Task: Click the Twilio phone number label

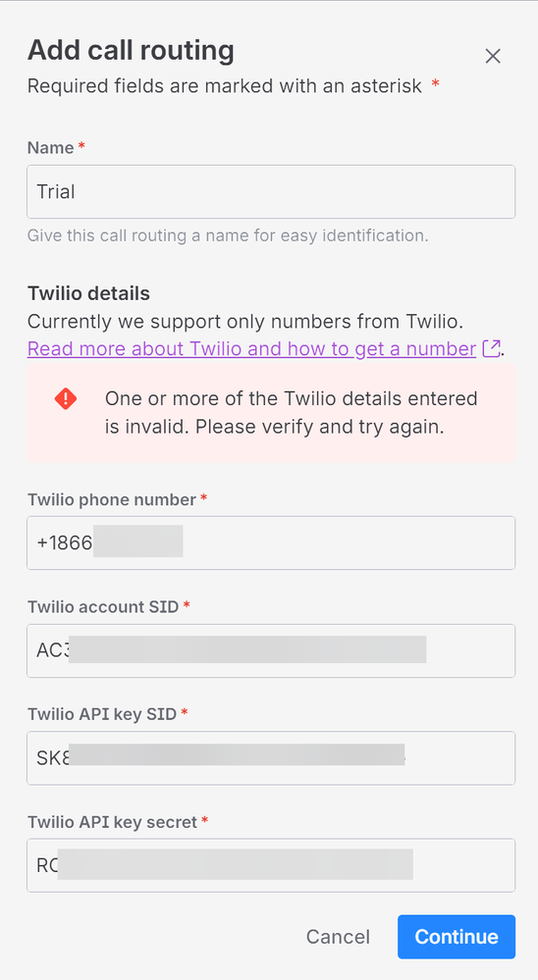Action: point(112,499)
